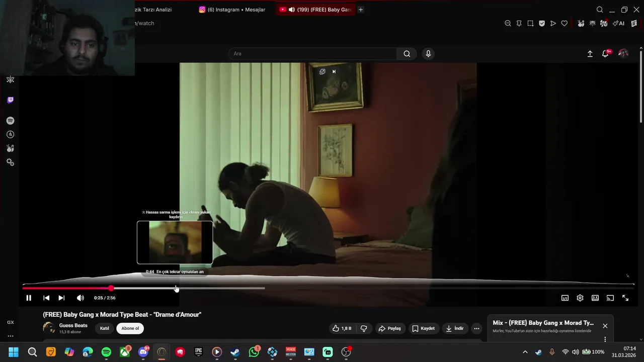Open Spotify in the Opera sidebar
Screen dimensions: 644x362
[x=11, y=121]
